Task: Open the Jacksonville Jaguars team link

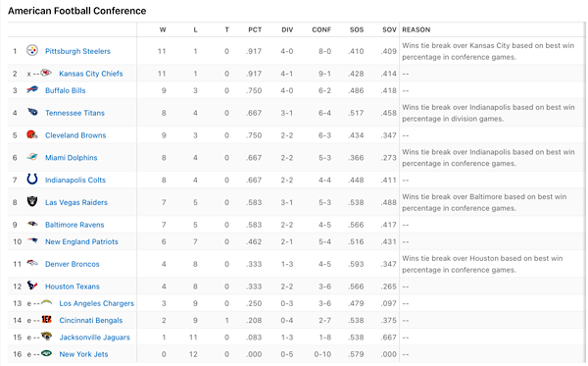Action: point(94,338)
